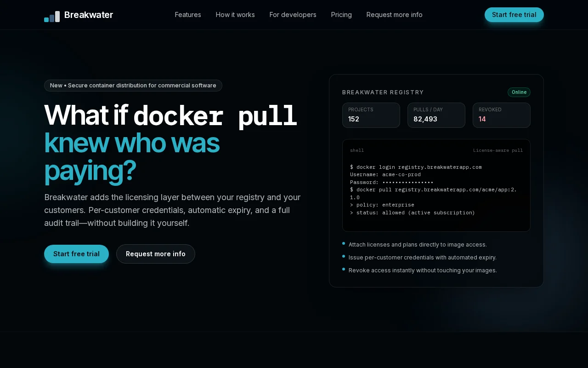Click hero Request more info button
Screen dimensions: 588x368
click(x=156, y=254)
